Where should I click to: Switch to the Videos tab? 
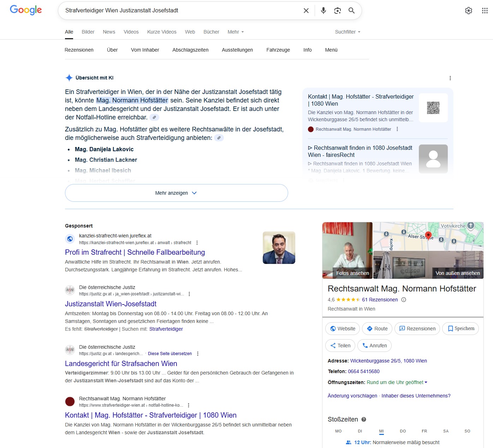[131, 32]
